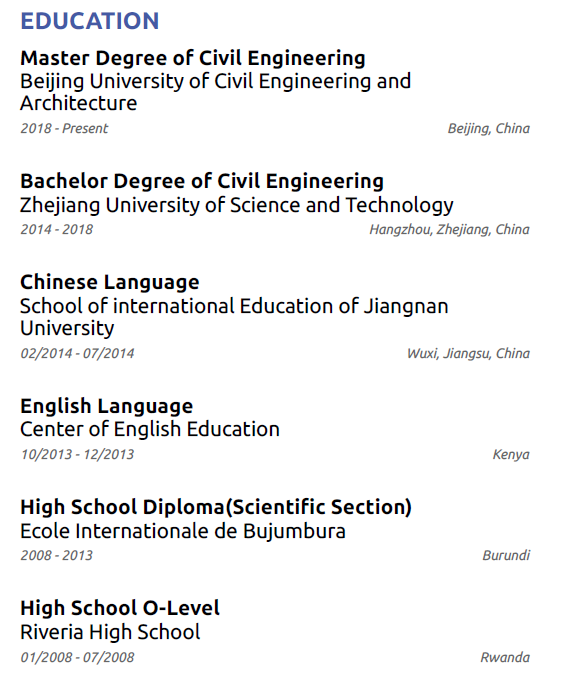The width and height of the screenshot is (588, 689).
Task: Click Ecole Internationale de Bujumbura text
Action: pos(183,531)
